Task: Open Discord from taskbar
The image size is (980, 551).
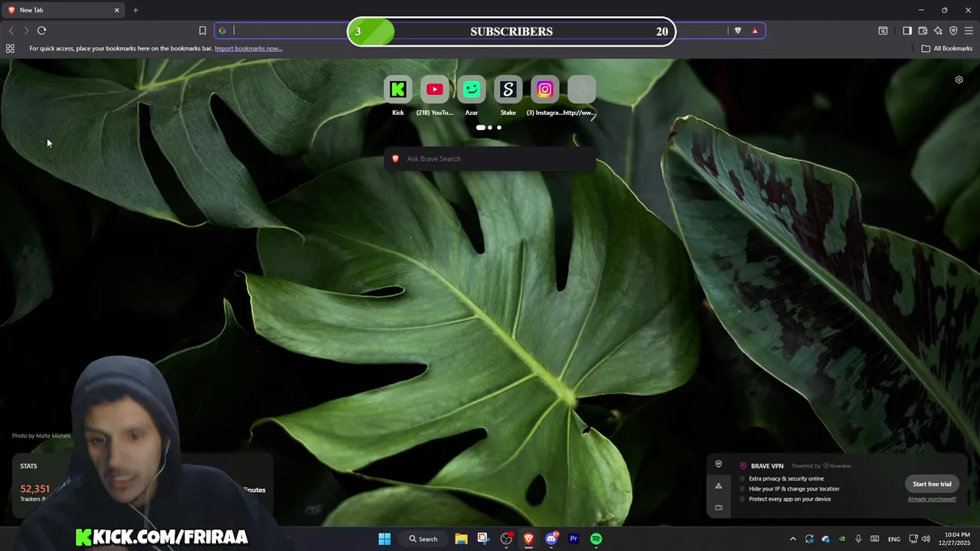Action: [x=551, y=539]
